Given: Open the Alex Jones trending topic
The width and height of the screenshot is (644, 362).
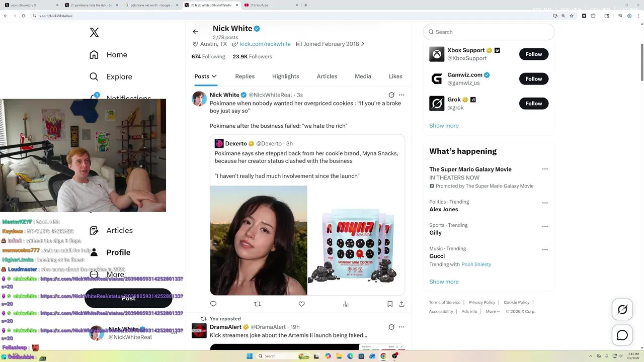Looking at the screenshot, I should point(444,209).
